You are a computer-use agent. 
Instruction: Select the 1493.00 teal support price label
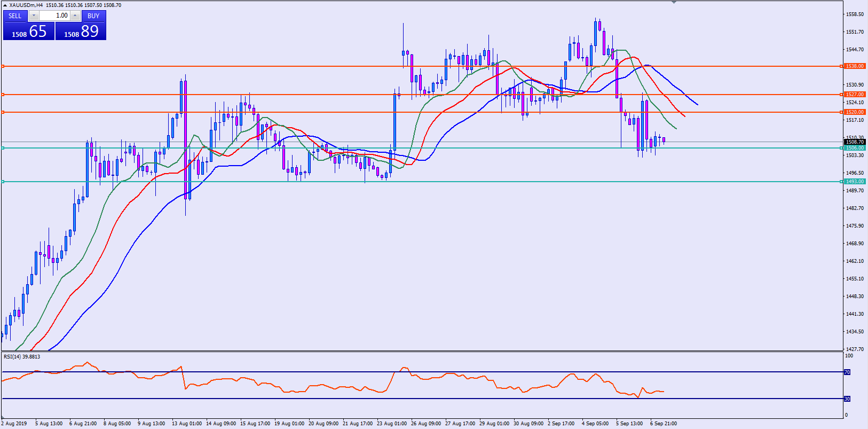[854, 182]
